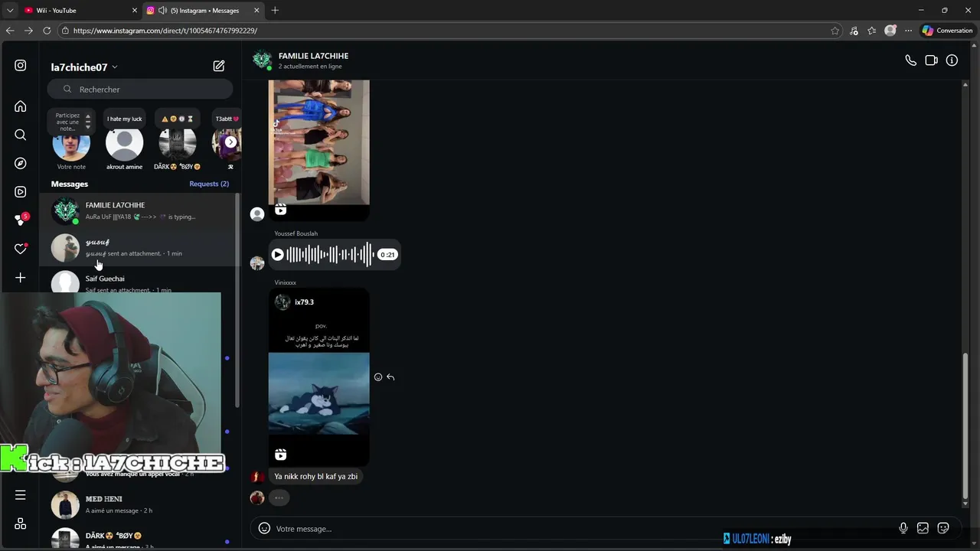Open the Copilot Conversation button
The width and height of the screenshot is (980, 551).
(x=947, y=31)
